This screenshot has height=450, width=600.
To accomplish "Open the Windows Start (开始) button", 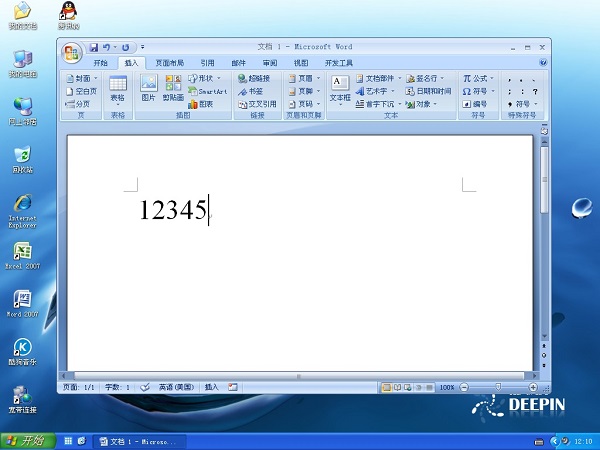I will tap(28, 441).
